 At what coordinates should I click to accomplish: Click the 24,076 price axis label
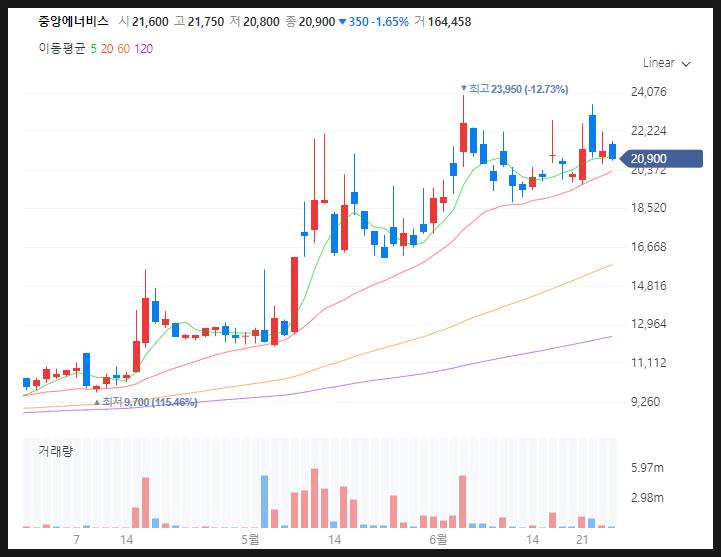click(648, 92)
